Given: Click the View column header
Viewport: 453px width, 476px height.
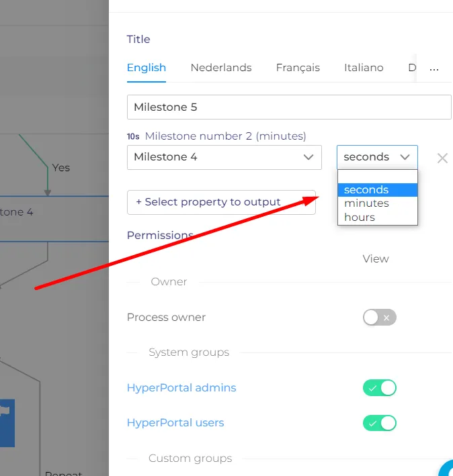Looking at the screenshot, I should point(376,259).
